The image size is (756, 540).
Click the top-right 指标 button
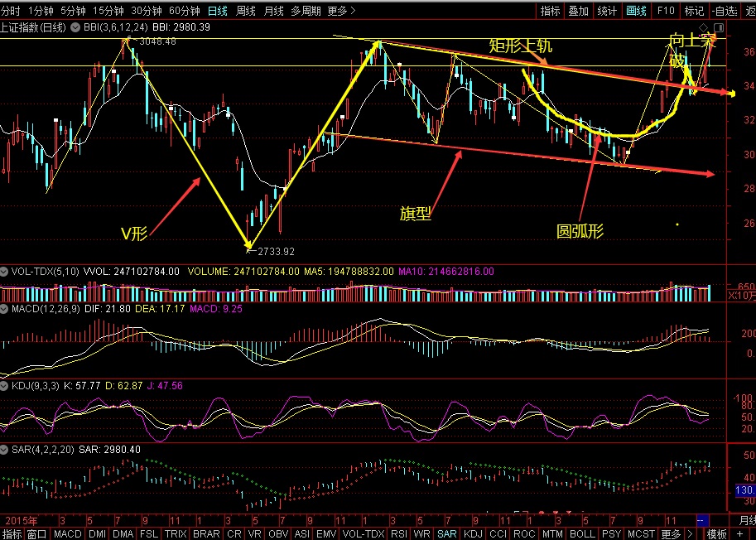pyautogui.click(x=550, y=11)
